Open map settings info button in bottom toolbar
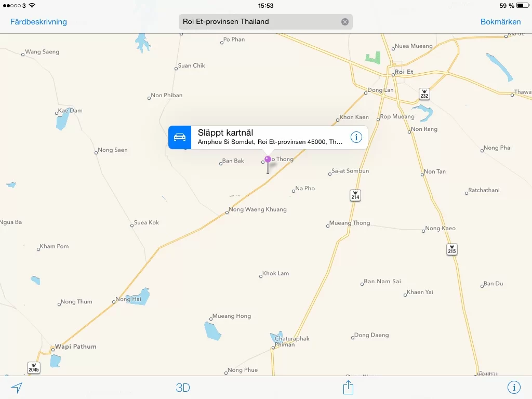This screenshot has width=532, height=399. pyautogui.click(x=514, y=388)
